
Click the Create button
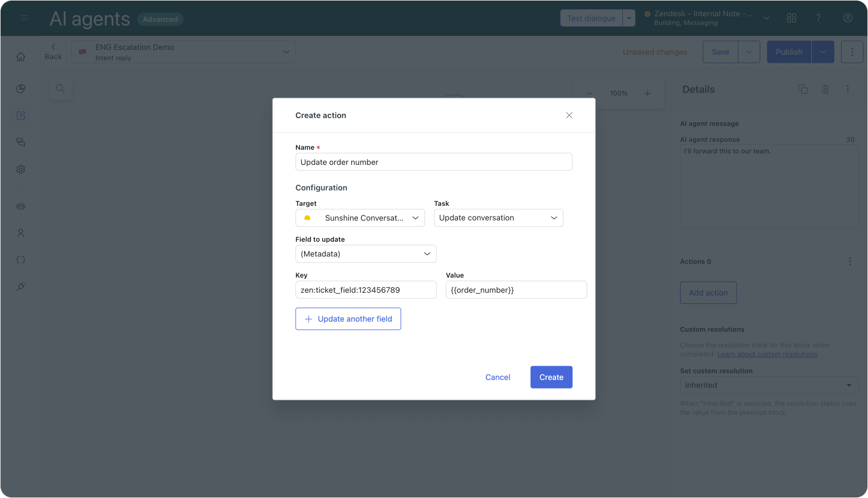(551, 377)
